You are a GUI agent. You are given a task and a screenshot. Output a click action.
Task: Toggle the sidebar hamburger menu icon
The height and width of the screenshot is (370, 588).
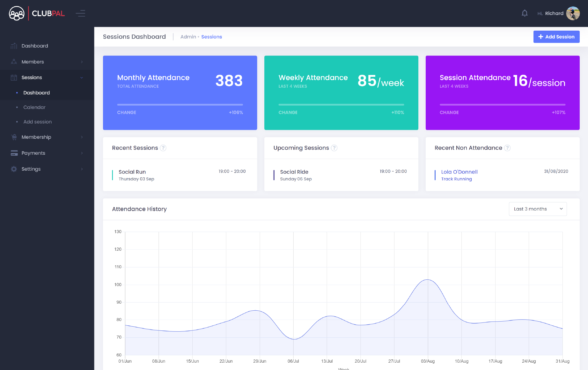pos(80,13)
